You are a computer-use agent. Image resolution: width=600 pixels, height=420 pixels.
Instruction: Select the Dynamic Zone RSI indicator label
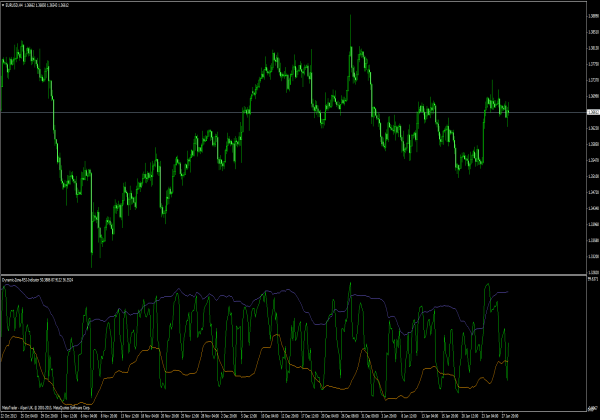[38, 280]
